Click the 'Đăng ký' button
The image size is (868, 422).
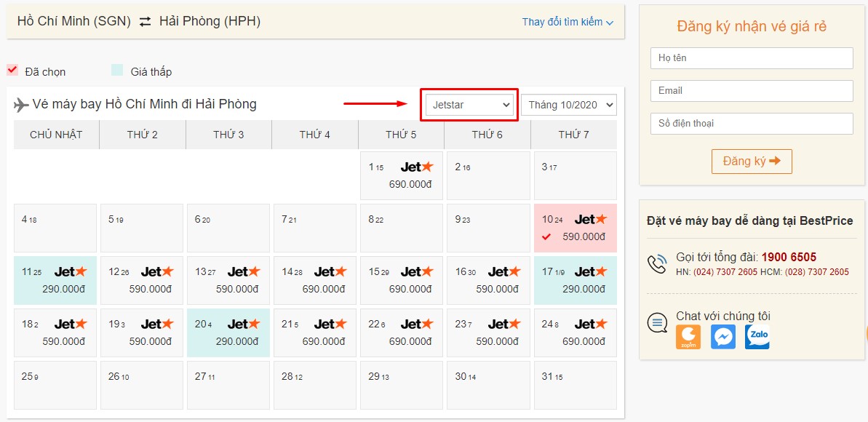click(x=752, y=161)
